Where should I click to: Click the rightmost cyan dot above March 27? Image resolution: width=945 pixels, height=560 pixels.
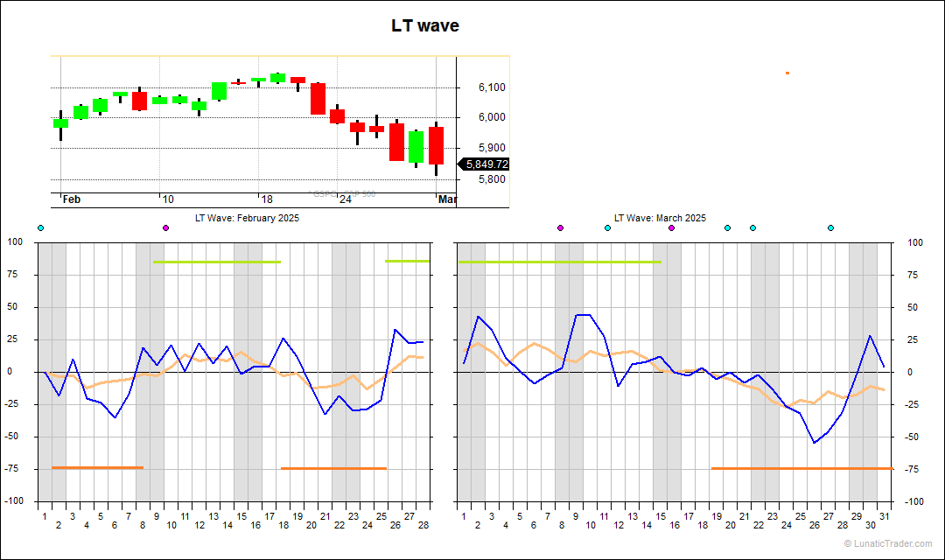click(x=830, y=228)
